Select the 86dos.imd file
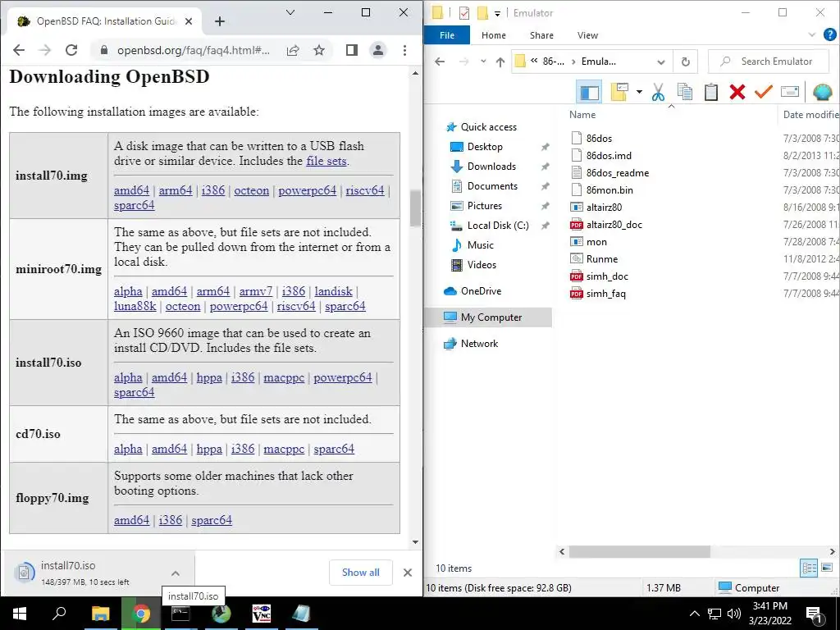Viewport: 840px width, 630px height. [x=609, y=155]
